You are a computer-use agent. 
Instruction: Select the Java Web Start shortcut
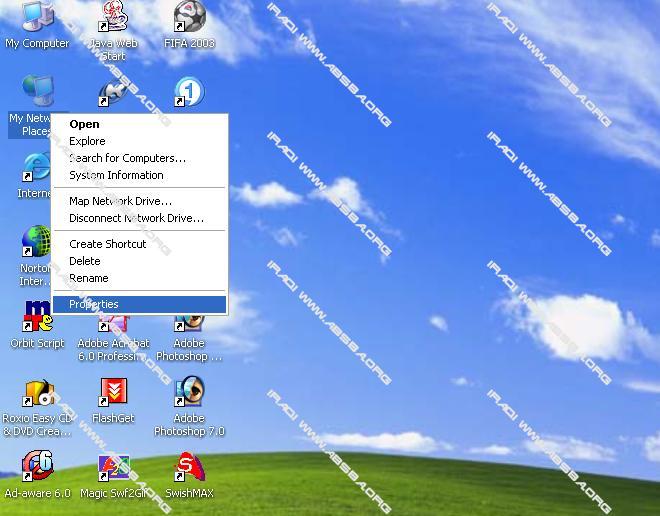click(113, 17)
